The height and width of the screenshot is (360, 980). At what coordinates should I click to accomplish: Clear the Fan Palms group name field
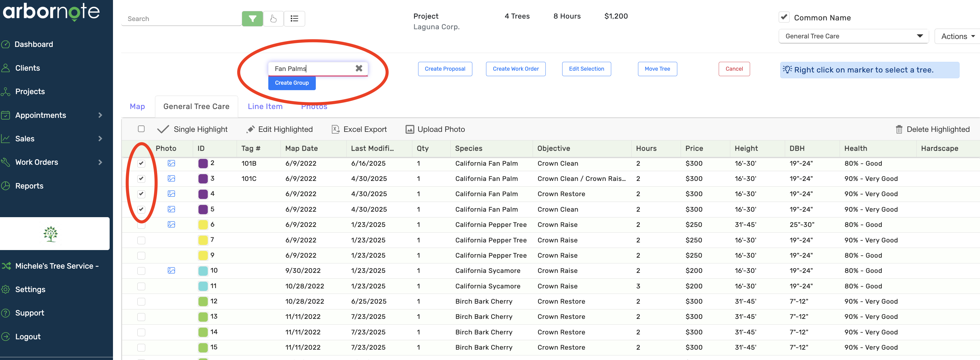pos(358,69)
